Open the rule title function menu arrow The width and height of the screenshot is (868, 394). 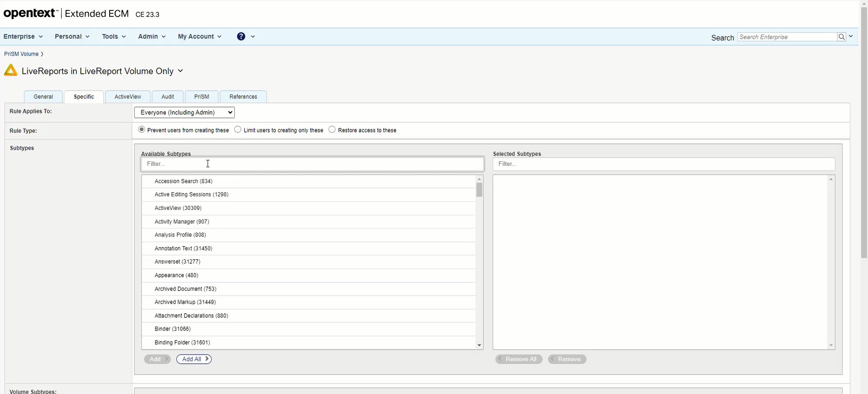[x=180, y=71]
